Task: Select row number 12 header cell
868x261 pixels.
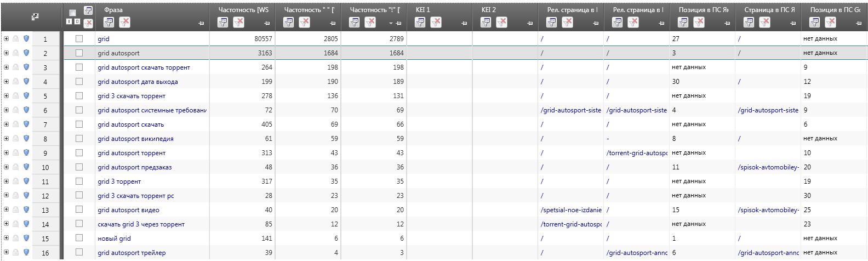Action: click(45, 196)
